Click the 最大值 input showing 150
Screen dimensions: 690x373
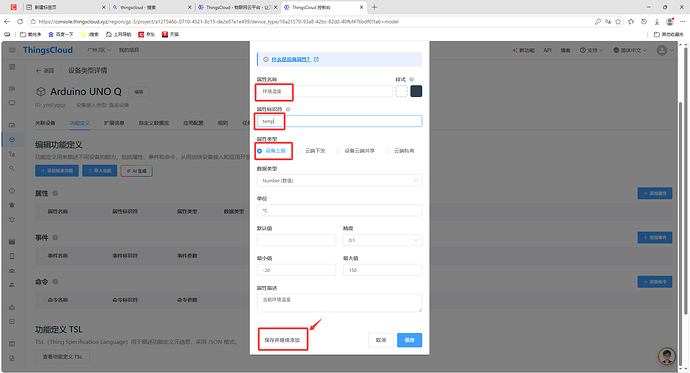[382, 270]
